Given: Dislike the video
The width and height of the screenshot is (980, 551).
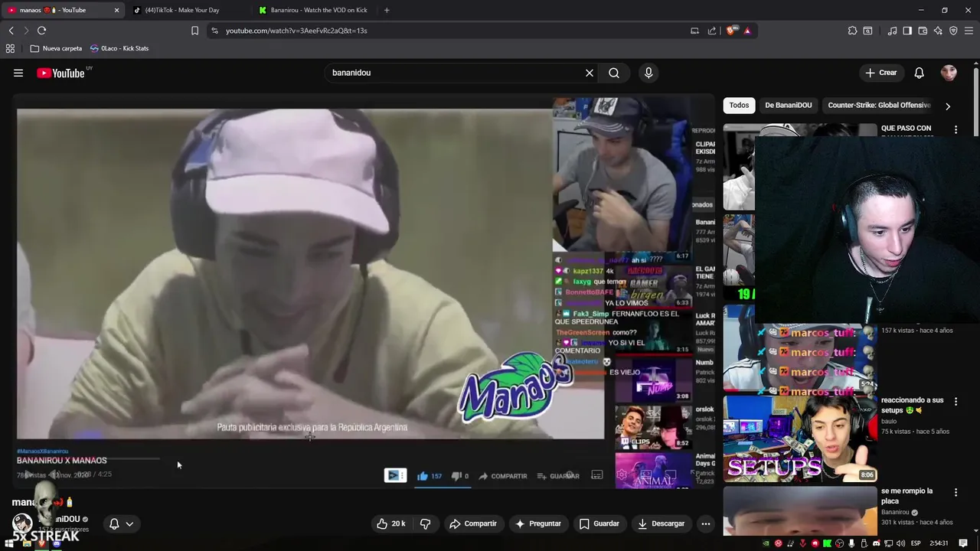Looking at the screenshot, I should click(x=426, y=523).
